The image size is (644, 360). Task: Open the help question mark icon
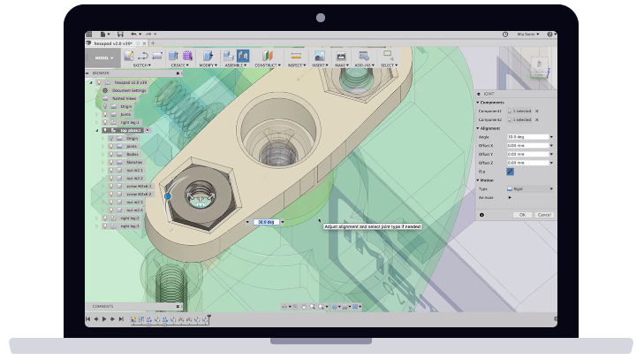[x=549, y=34]
